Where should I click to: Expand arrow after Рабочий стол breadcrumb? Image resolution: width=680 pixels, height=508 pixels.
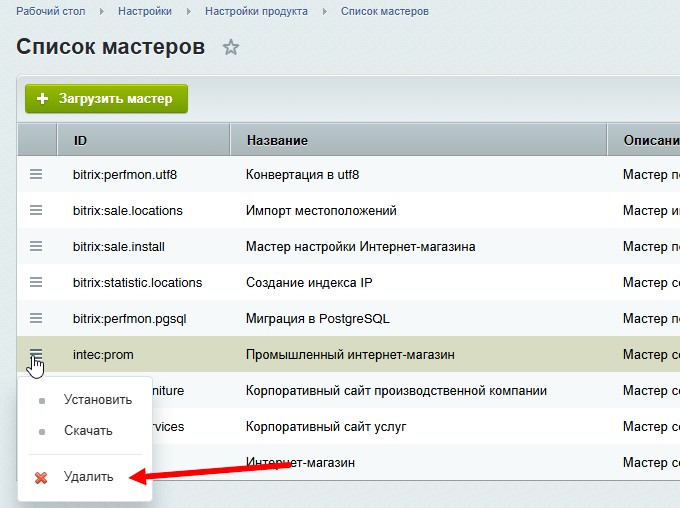tap(101, 12)
